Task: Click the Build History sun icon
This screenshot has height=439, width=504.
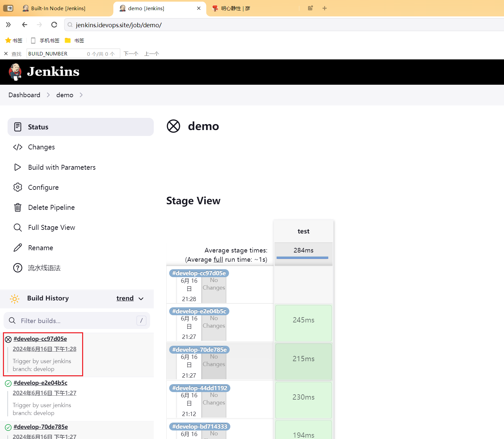Action: 14,298
